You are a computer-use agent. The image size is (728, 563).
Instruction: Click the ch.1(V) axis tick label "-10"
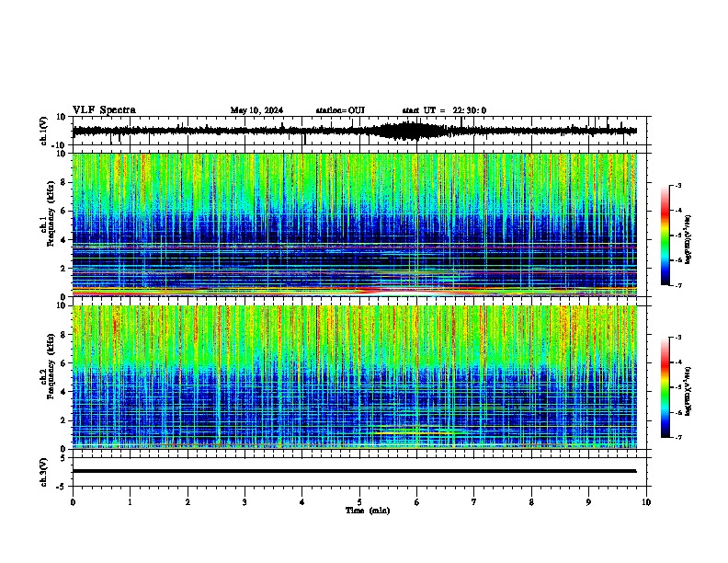point(59,145)
